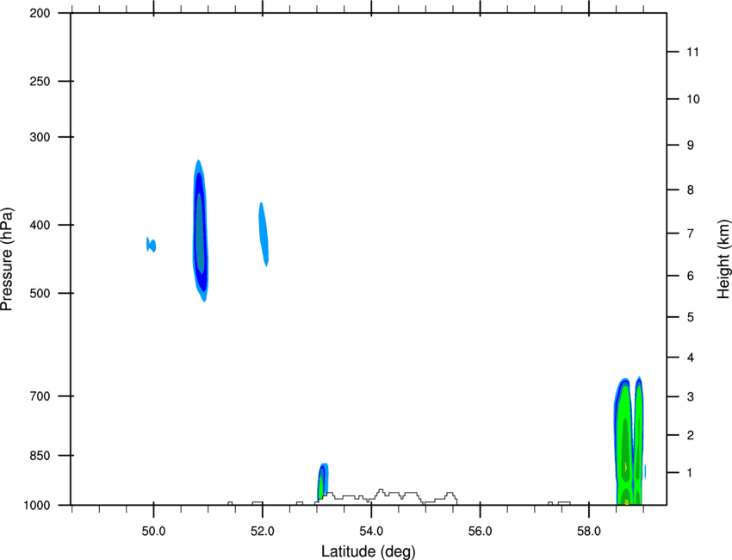Viewport: 732px width, 560px height.
Task: Click the terrain outline near 54 degrees
Action: pyautogui.click(x=386, y=496)
